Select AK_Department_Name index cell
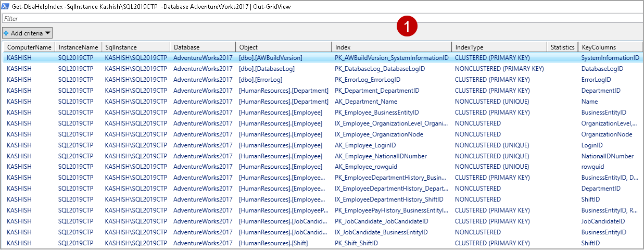The width and height of the screenshot is (644, 250). point(366,102)
